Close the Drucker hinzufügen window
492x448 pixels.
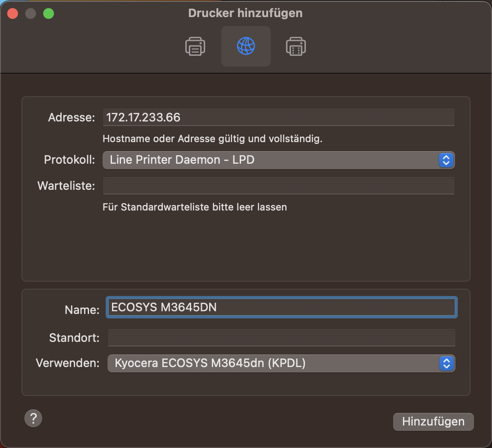[x=13, y=13]
